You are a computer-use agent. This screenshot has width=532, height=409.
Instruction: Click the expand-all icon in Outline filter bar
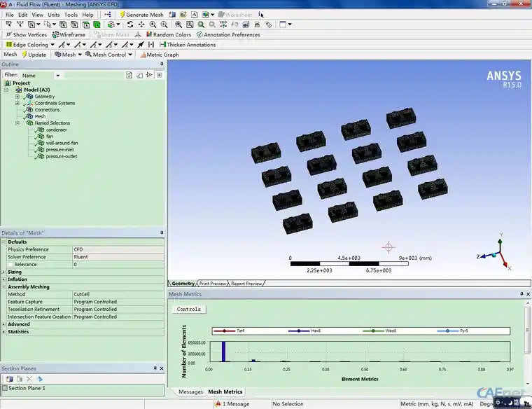click(159, 76)
